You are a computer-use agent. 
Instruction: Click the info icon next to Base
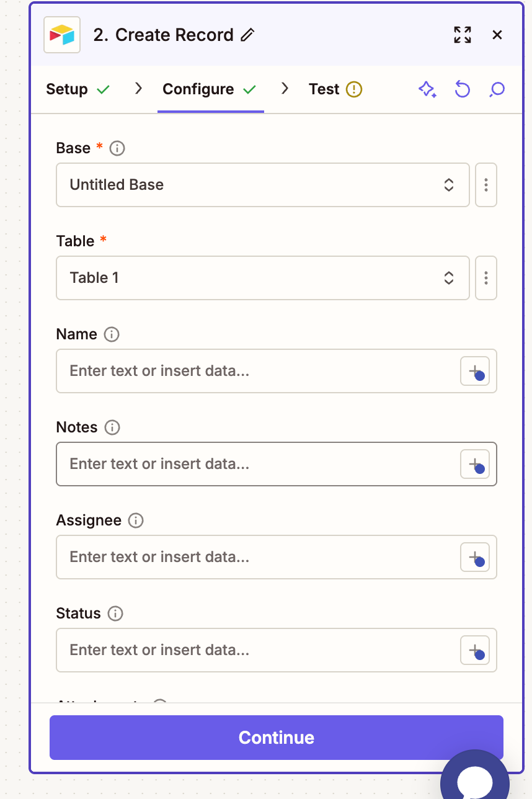117,148
